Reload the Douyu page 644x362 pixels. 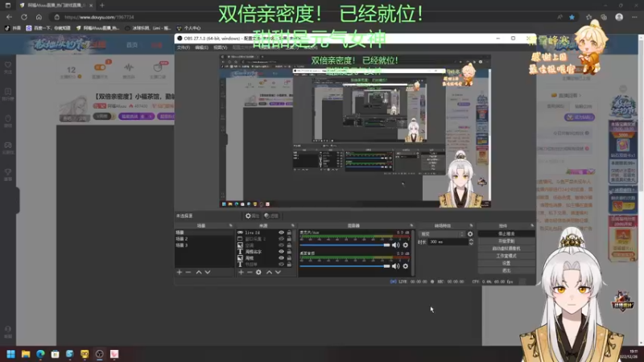pos(24,17)
